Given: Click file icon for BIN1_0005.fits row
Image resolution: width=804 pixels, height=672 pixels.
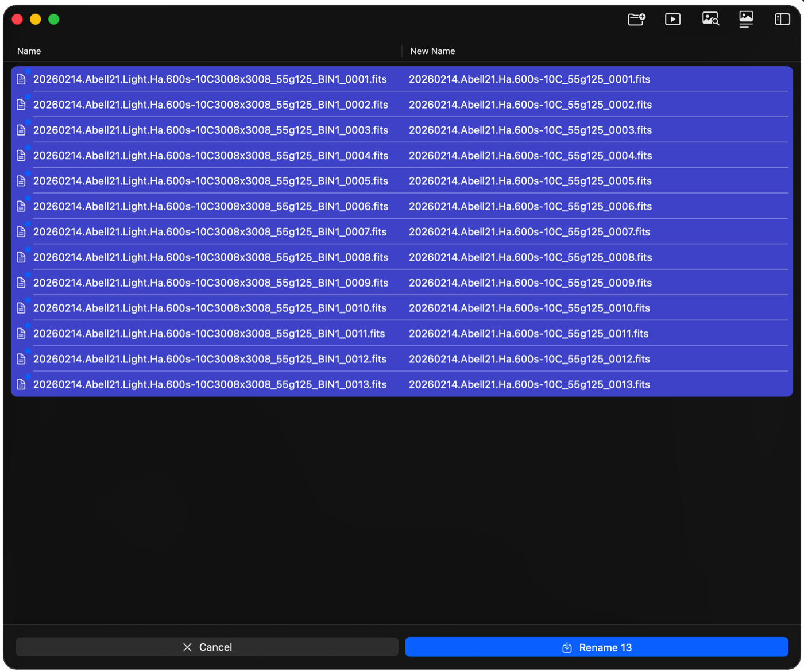Looking at the screenshot, I should [21, 181].
